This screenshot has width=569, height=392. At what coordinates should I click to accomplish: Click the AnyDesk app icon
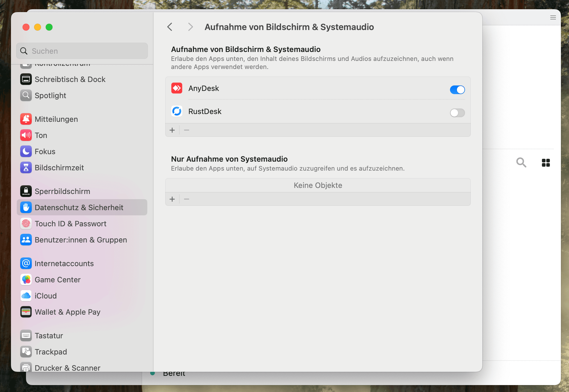(x=177, y=88)
